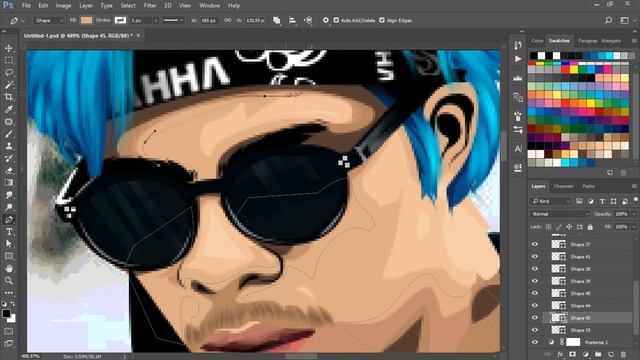640x360 pixels.
Task: Select the Path Selection tool
Action: coord(9,244)
